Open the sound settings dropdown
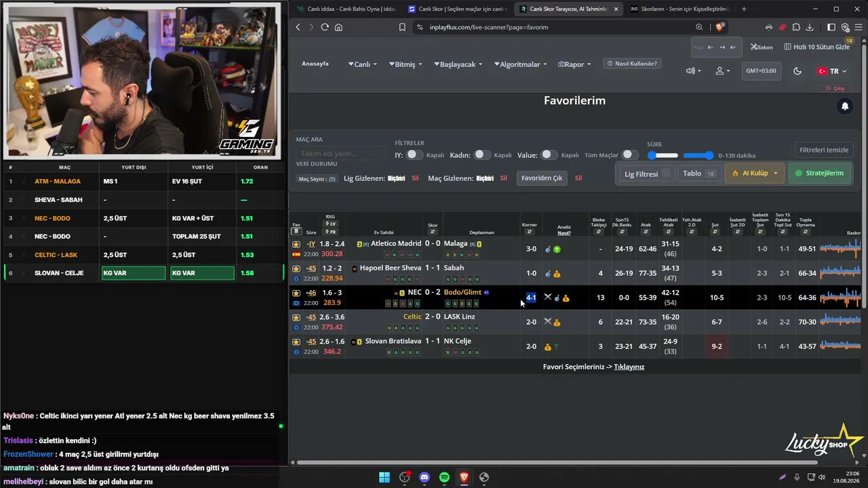 (x=693, y=71)
